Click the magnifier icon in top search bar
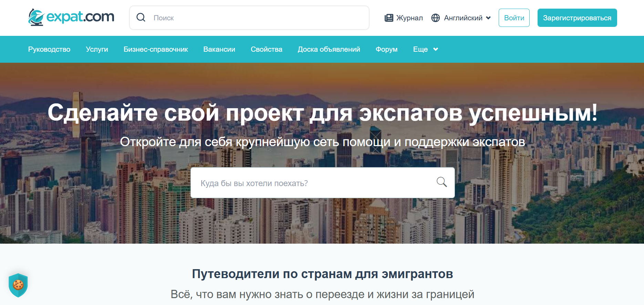 141,18
